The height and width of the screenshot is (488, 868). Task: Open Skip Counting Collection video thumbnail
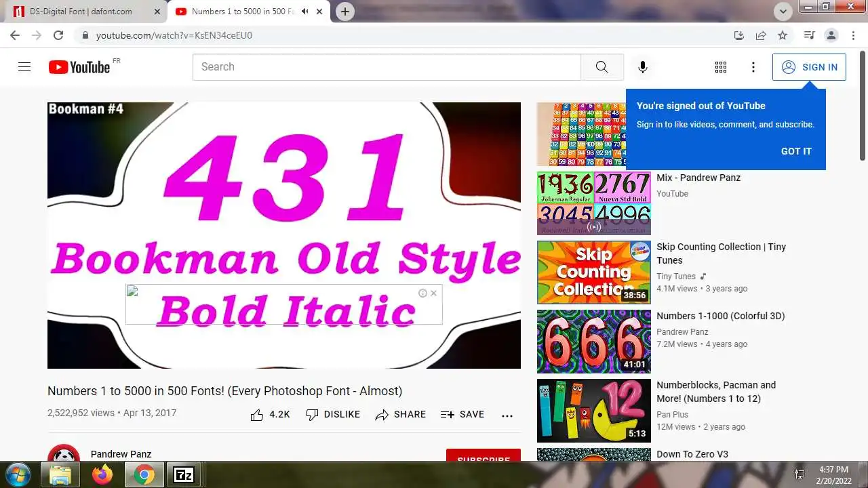click(x=594, y=272)
